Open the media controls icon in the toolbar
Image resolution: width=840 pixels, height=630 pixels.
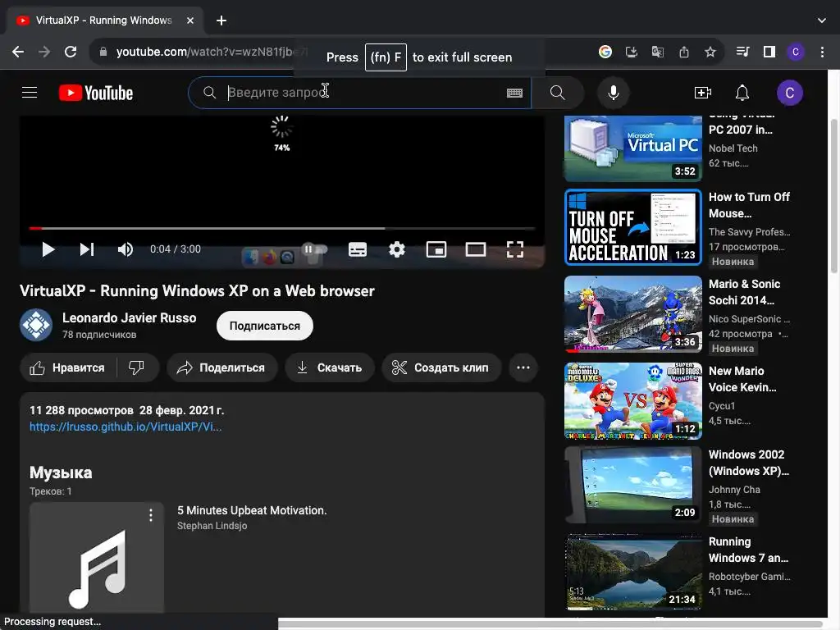pyautogui.click(x=743, y=52)
